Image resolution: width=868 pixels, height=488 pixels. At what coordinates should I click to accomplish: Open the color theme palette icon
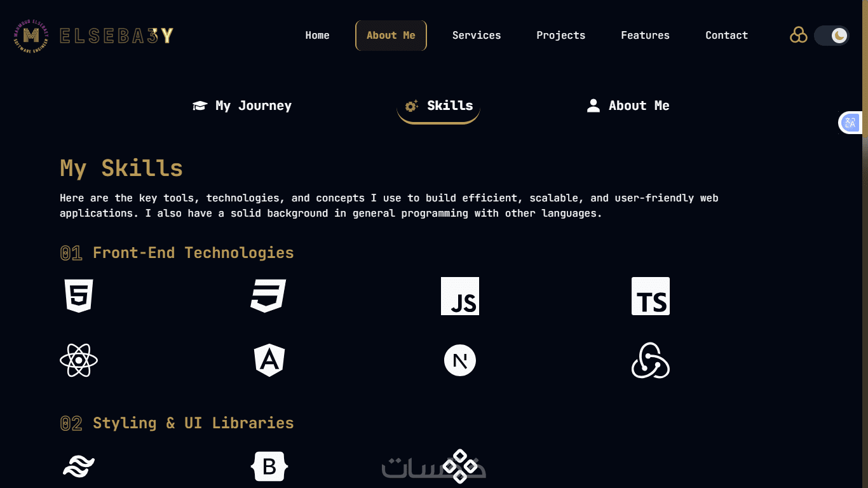tap(799, 35)
